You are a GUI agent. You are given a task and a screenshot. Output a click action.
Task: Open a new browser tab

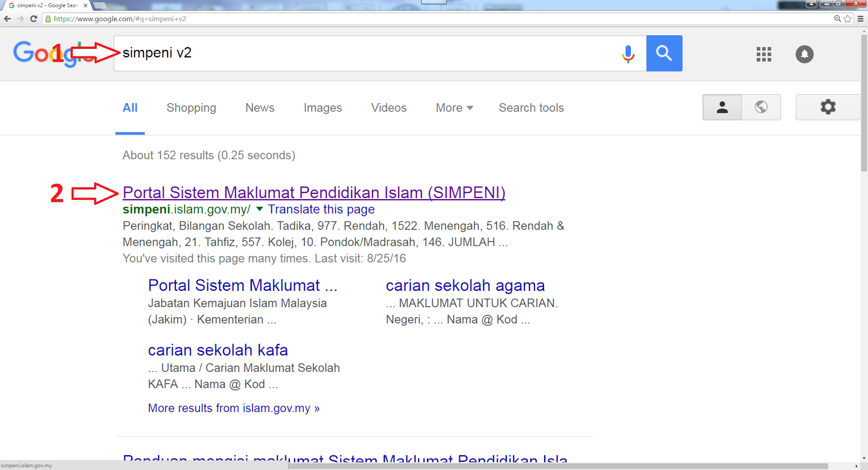pyautogui.click(x=100, y=5)
